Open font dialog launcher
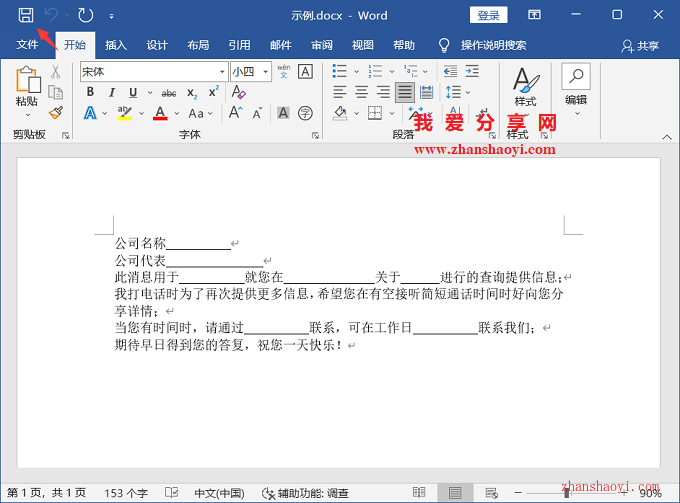The image size is (680, 503). click(315, 136)
